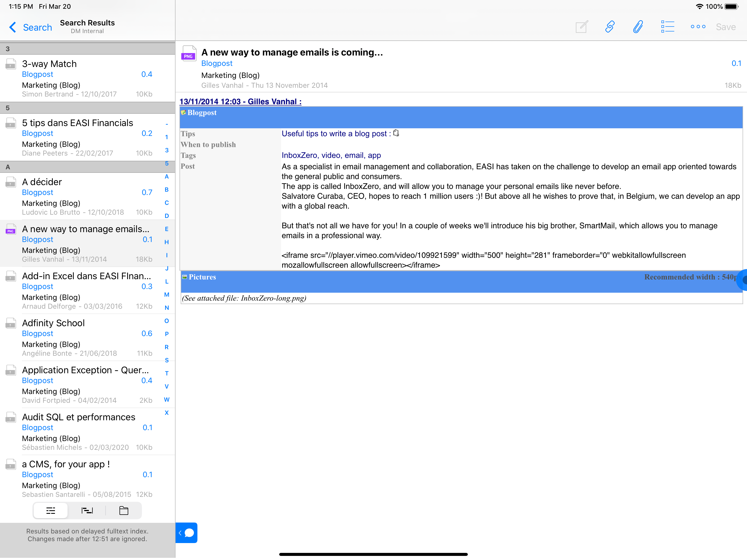Jump to index letter X
747x560 pixels.
tap(167, 413)
